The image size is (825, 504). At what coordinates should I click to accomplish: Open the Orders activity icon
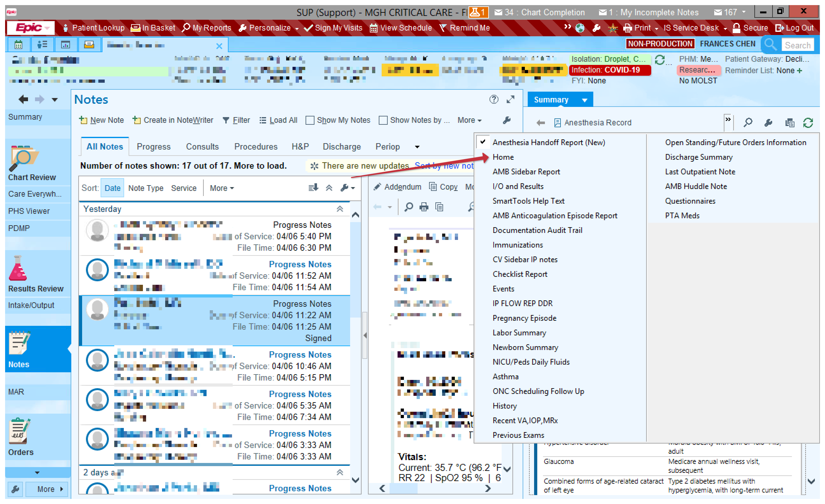pos(19,431)
